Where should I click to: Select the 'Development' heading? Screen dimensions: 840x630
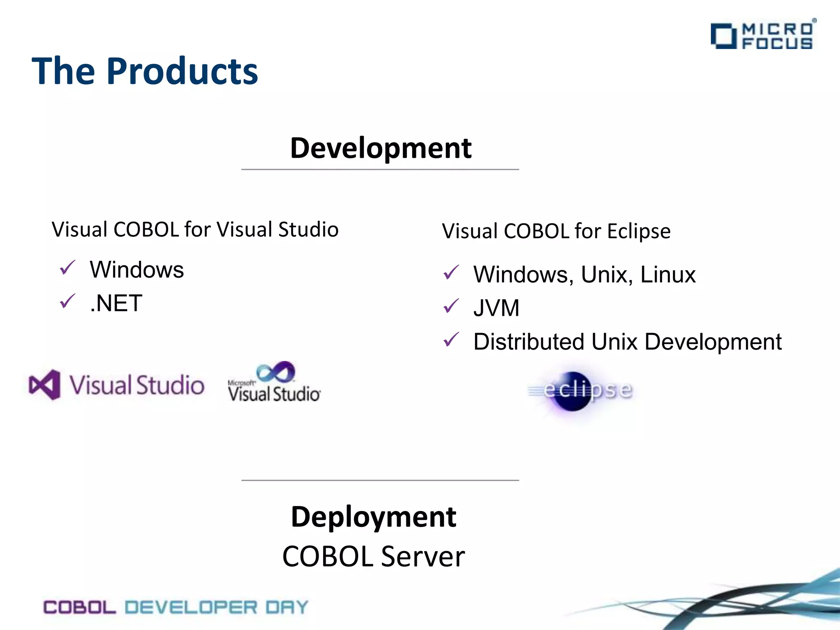(381, 148)
